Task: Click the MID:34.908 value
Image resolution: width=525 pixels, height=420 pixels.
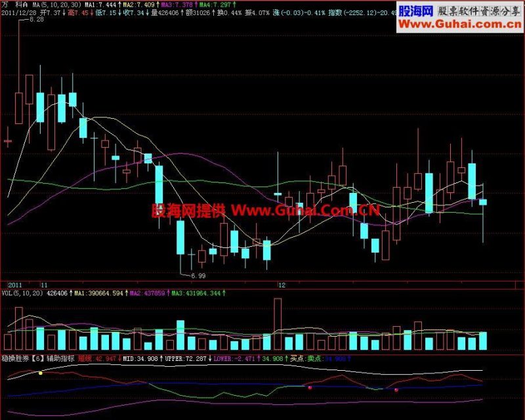Action: coord(140,358)
